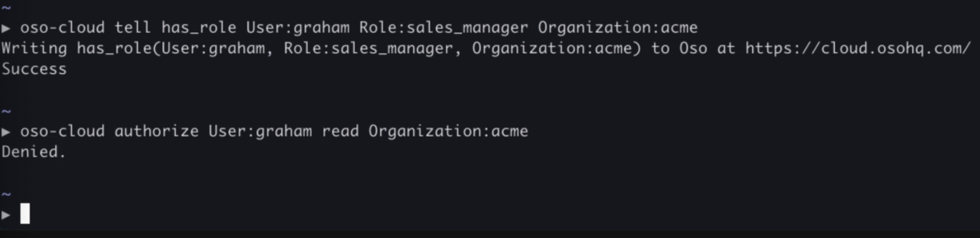Click the prompt arrow before the tell command
980x238 pixels.
[x=6, y=28]
